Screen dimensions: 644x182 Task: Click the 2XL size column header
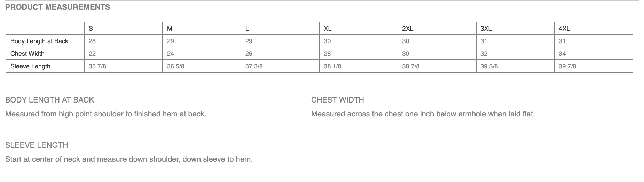point(408,29)
